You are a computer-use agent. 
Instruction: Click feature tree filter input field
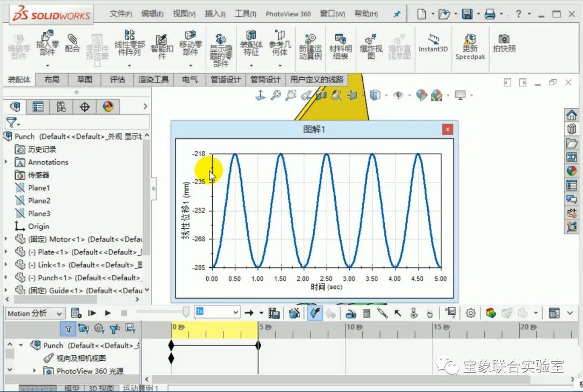77,122
